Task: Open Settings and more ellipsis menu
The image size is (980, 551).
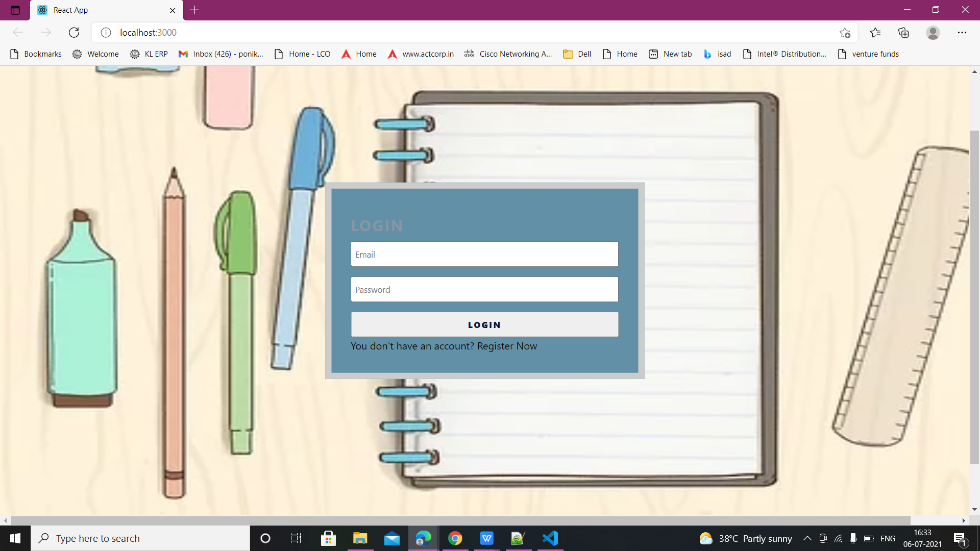Action: (x=962, y=33)
